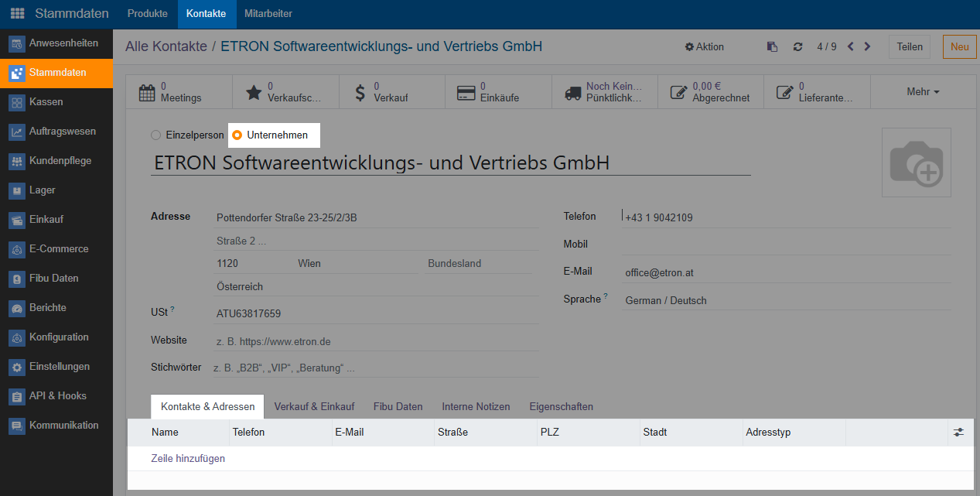The image size is (980, 496).
Task: Click the Pünktlichkeit truck icon
Action: tap(573, 92)
